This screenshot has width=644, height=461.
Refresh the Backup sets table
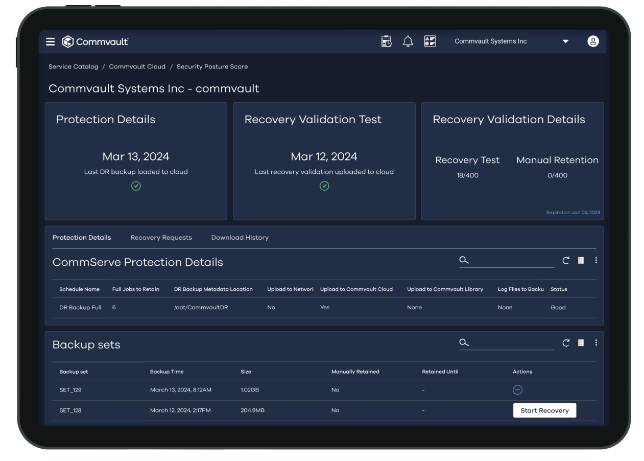tap(565, 343)
